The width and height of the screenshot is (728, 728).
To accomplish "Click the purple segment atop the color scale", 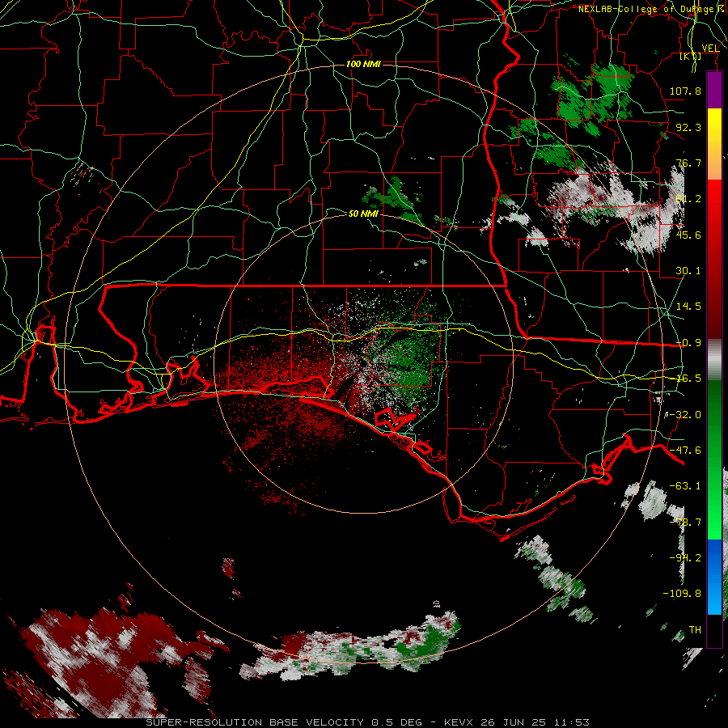I will tap(714, 90).
